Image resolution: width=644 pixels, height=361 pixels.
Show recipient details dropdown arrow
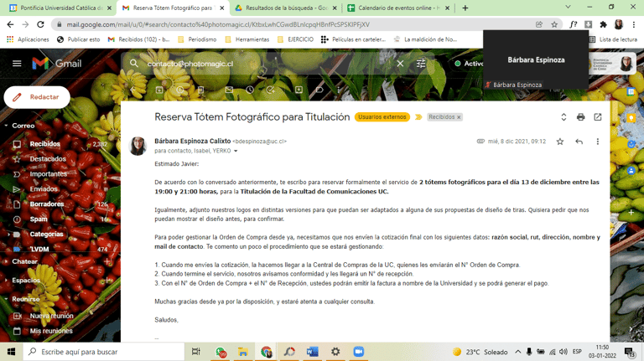tap(236, 151)
